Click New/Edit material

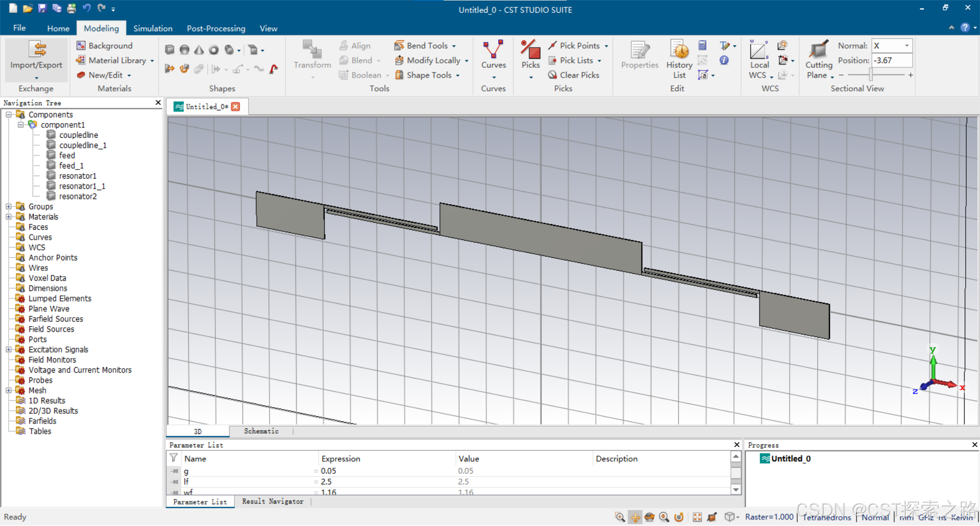104,75
